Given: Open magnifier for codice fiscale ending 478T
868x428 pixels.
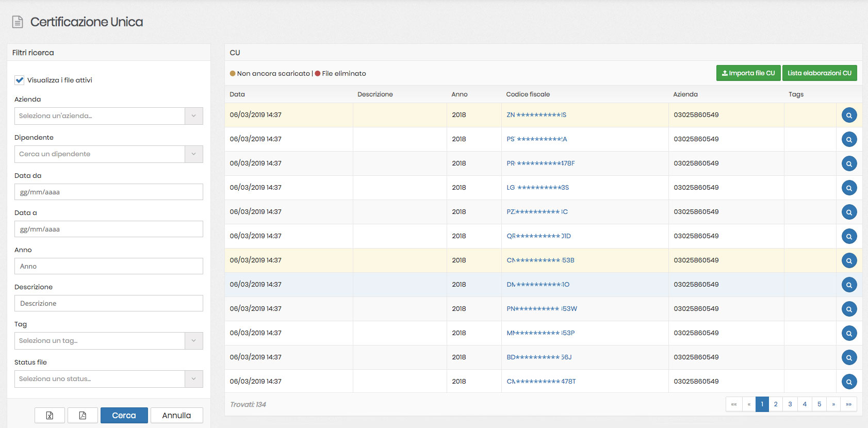Looking at the screenshot, I should (x=848, y=382).
